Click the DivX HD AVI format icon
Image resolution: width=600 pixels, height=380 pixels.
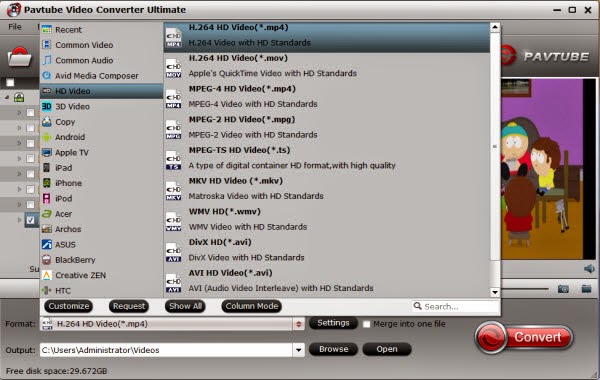[173, 252]
